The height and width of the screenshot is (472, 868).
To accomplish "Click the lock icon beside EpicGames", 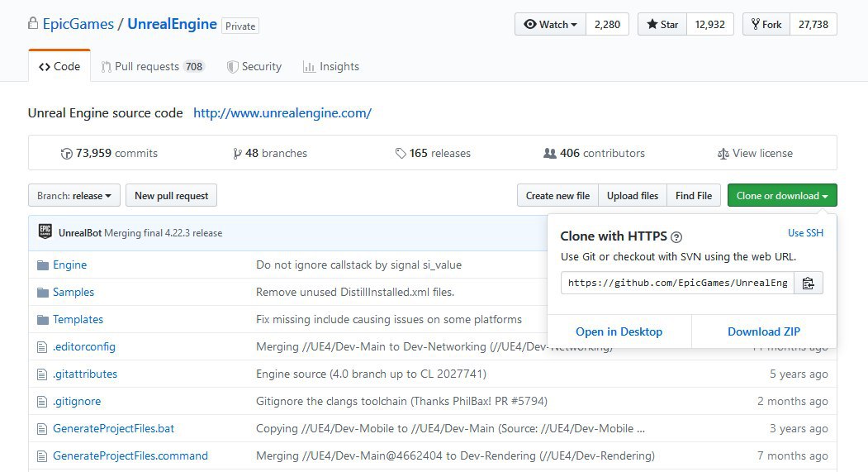I will click(x=33, y=23).
